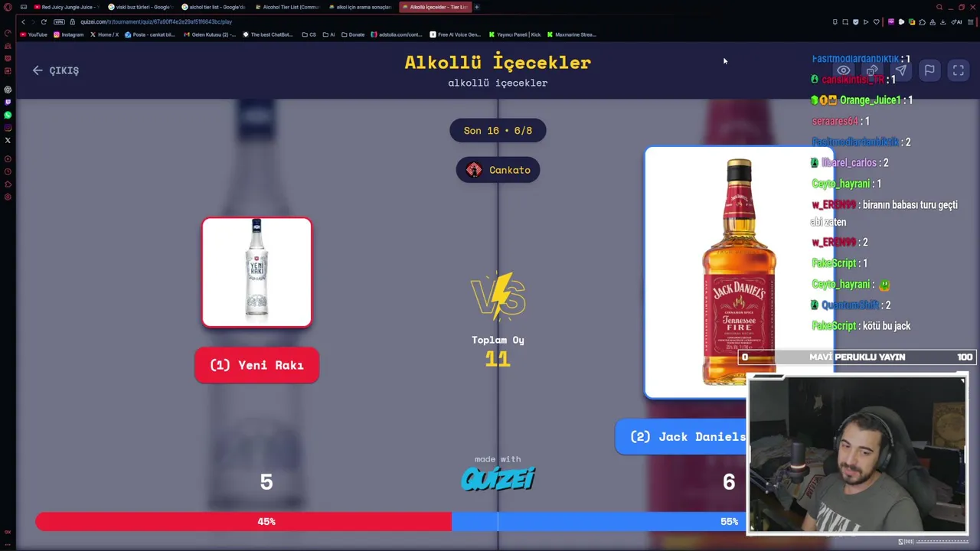This screenshot has height=551, width=980.
Task: Click the share icon near the eye
Action: pos(872,70)
